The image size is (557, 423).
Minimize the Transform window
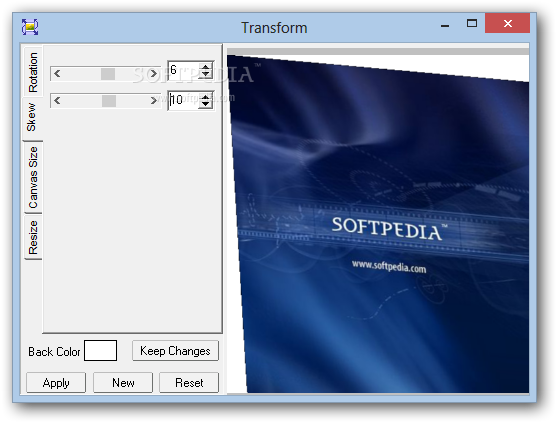(445, 25)
